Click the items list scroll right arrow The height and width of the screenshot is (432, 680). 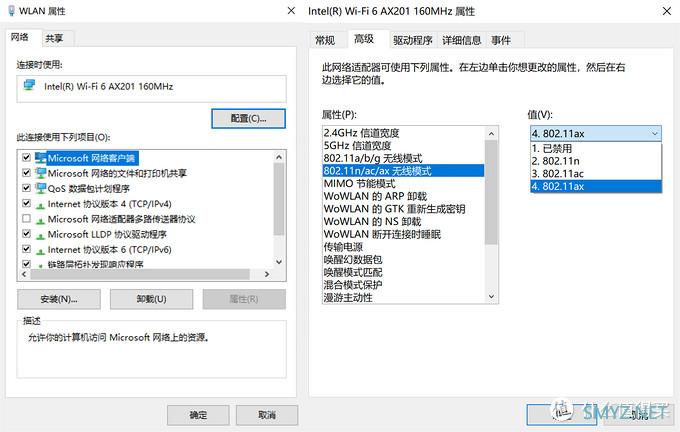click(x=267, y=274)
